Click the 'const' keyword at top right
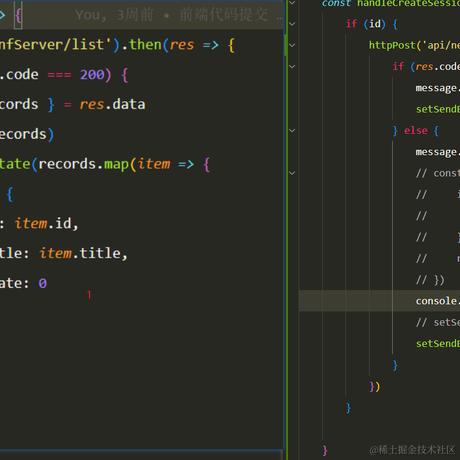Viewport: 460px width, 460px height. [336, 3]
